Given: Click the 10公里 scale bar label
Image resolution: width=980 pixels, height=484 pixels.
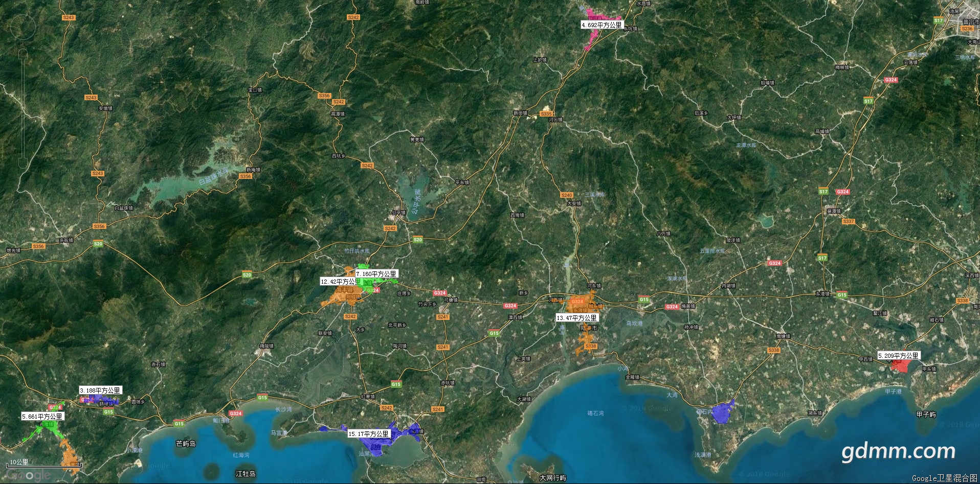Looking at the screenshot, I should 19,462.
